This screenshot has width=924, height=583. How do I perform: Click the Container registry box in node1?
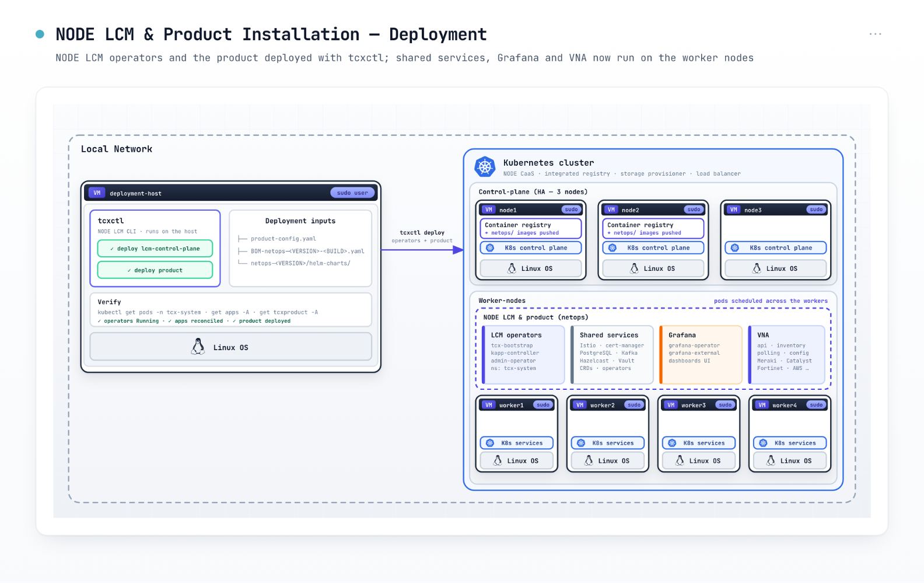coord(531,228)
